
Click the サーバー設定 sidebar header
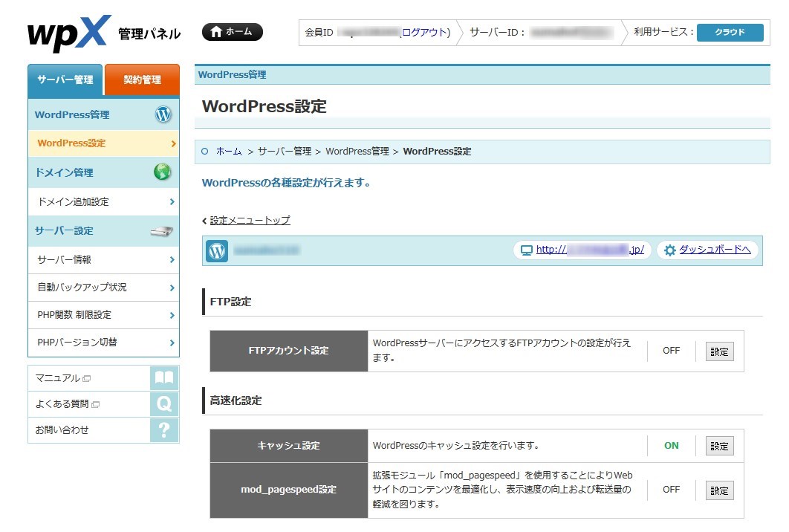(104, 231)
